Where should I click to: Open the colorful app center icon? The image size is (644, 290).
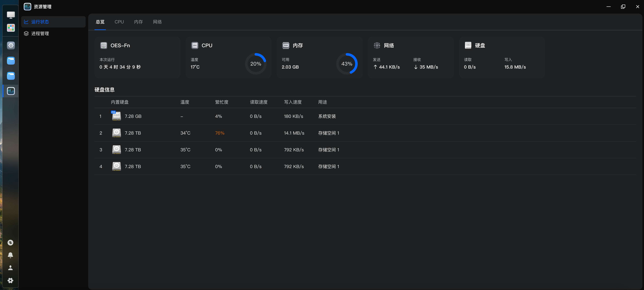pyautogui.click(x=11, y=28)
